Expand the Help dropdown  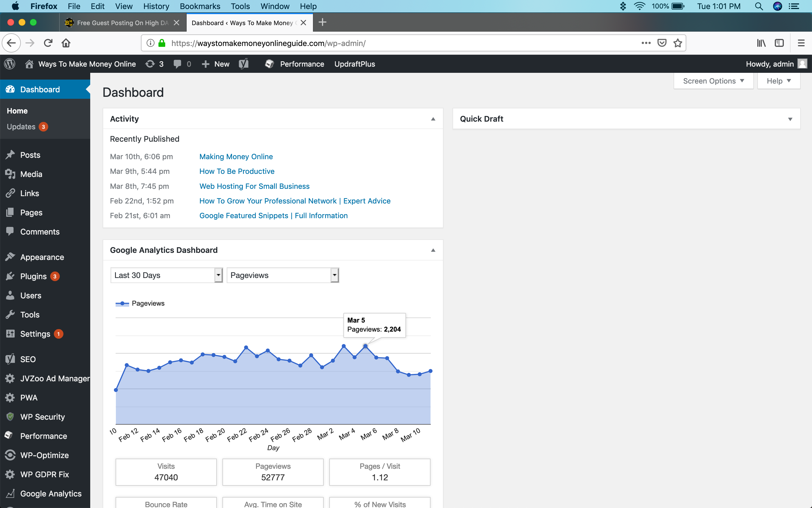point(778,81)
